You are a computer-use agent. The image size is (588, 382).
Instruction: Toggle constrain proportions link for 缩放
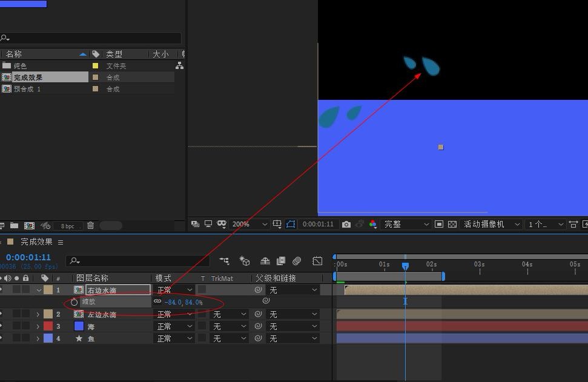(157, 301)
